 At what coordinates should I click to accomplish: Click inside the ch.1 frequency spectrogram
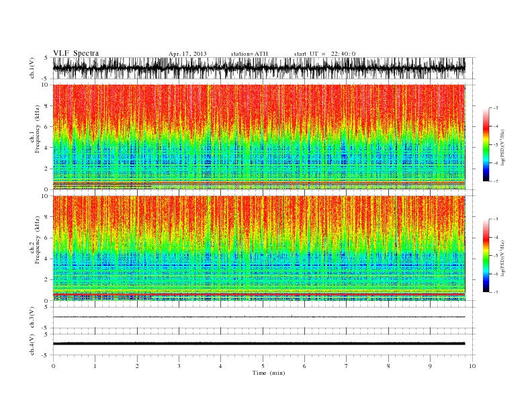259,137
